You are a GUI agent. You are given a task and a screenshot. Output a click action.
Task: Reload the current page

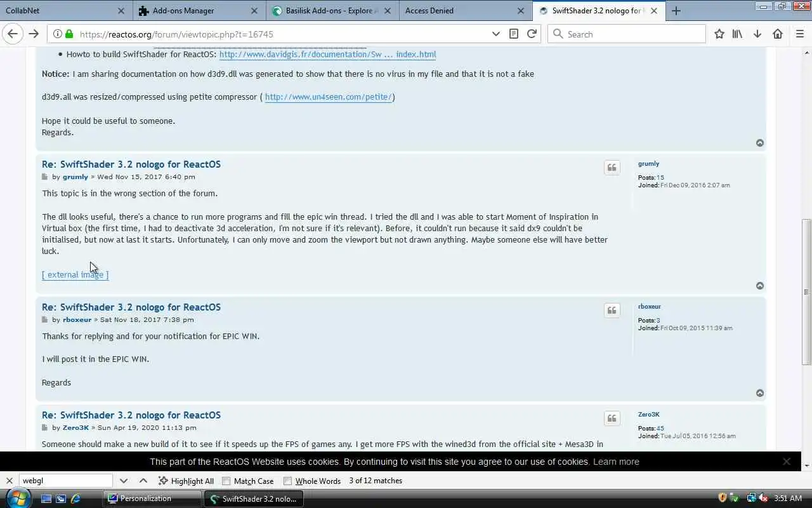point(532,34)
